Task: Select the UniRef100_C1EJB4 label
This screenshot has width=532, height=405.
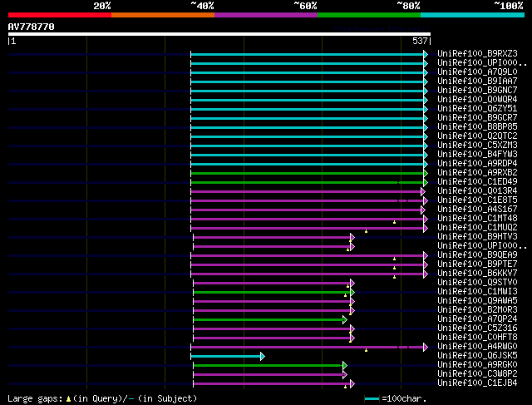Action: [x=477, y=383]
